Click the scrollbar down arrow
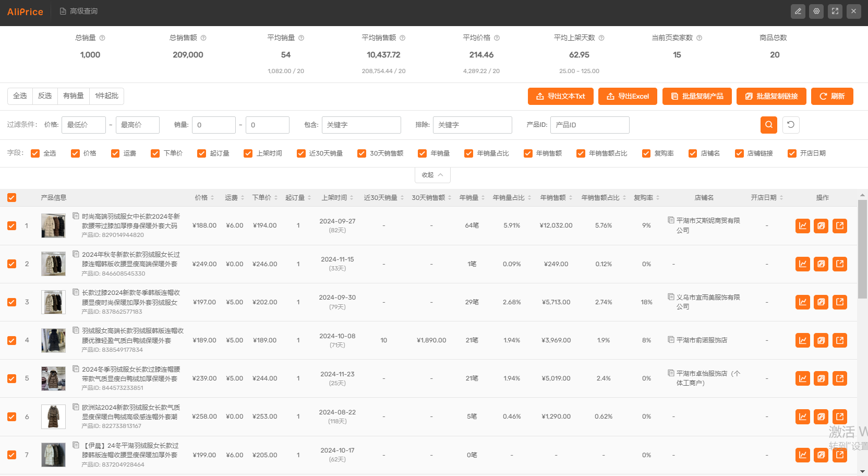 [x=862, y=471]
